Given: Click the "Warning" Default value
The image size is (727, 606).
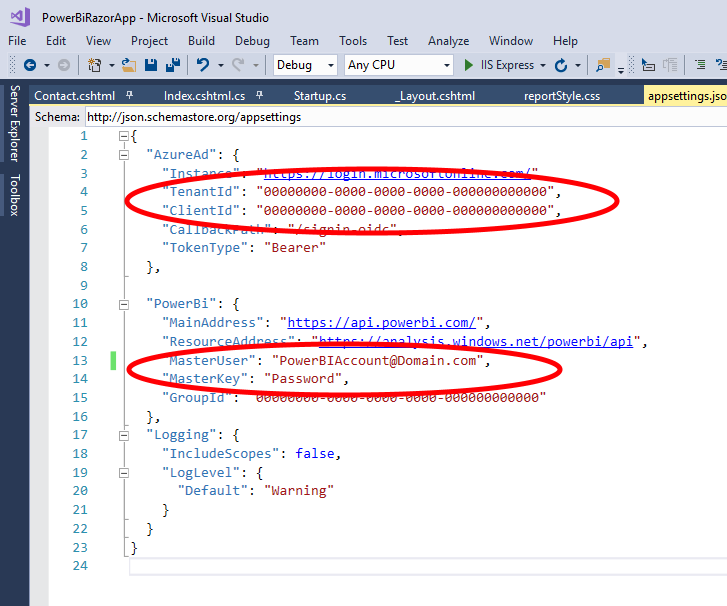Looking at the screenshot, I should coord(299,491).
